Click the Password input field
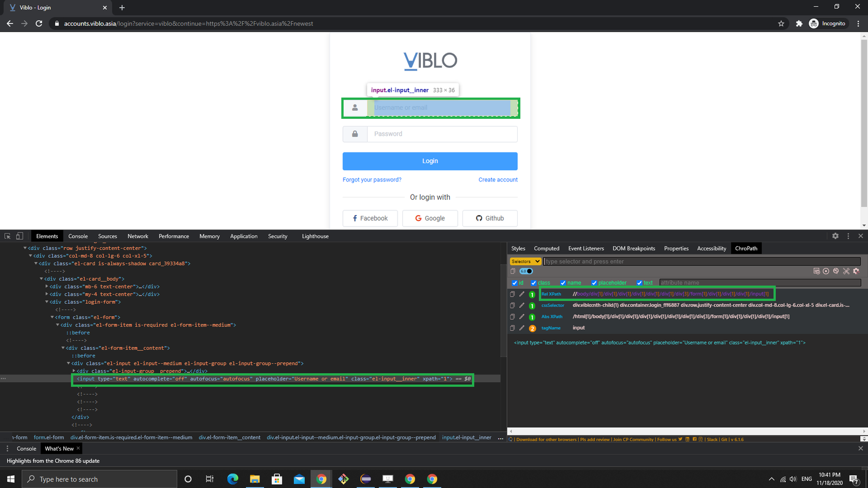The width and height of the screenshot is (868, 488). [x=442, y=134]
